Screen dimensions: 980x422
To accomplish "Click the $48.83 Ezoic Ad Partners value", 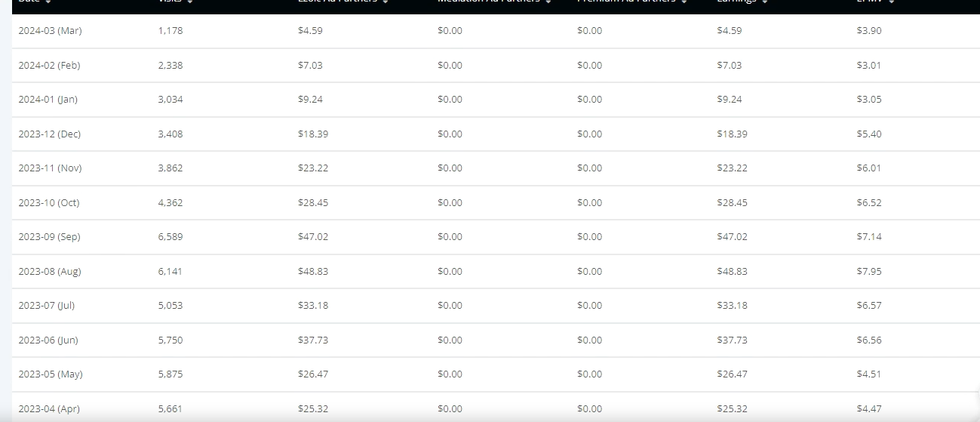I will point(313,271).
